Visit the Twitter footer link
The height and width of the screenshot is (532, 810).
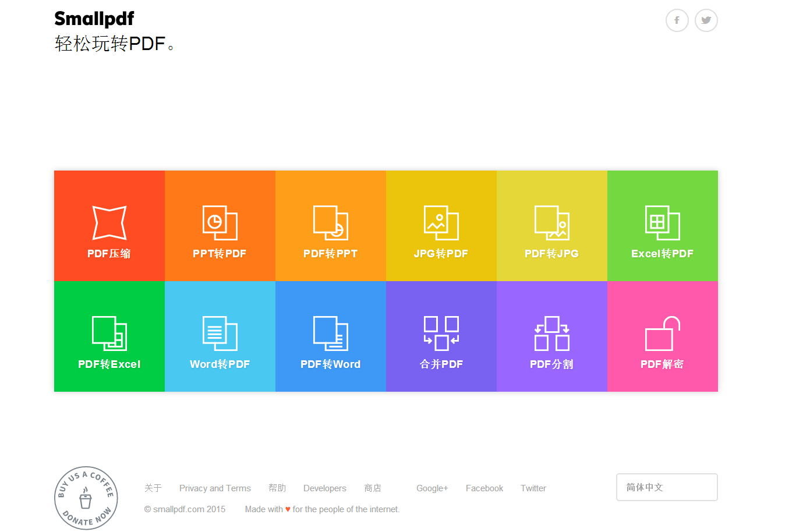tap(533, 488)
